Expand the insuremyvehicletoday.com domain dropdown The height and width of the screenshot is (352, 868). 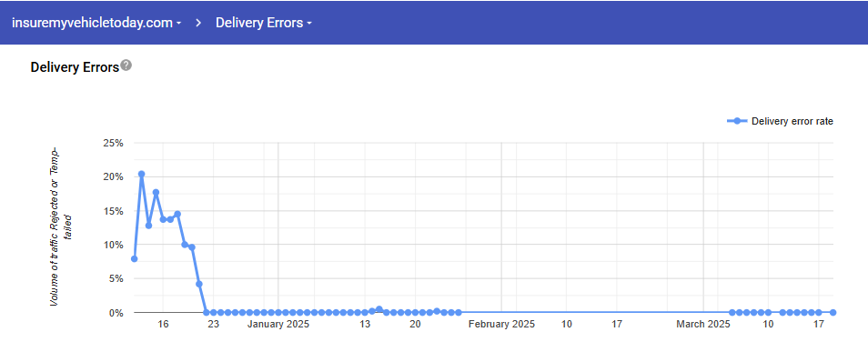[178, 24]
